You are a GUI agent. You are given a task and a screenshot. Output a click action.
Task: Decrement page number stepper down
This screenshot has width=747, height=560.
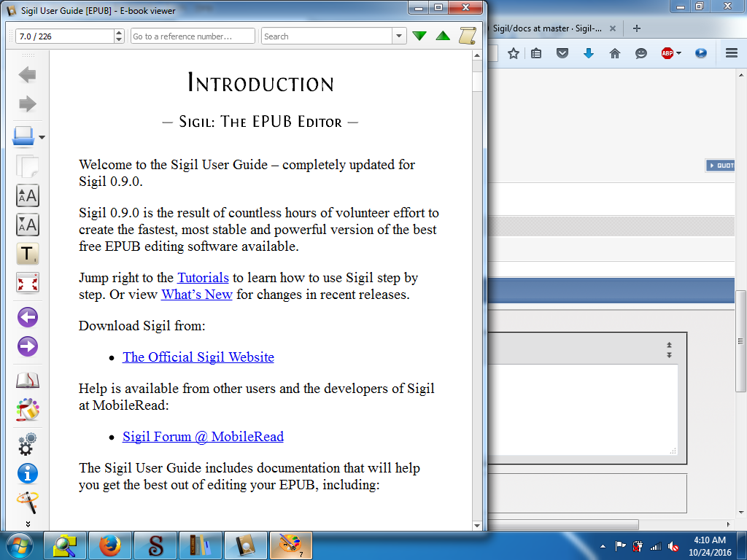119,40
